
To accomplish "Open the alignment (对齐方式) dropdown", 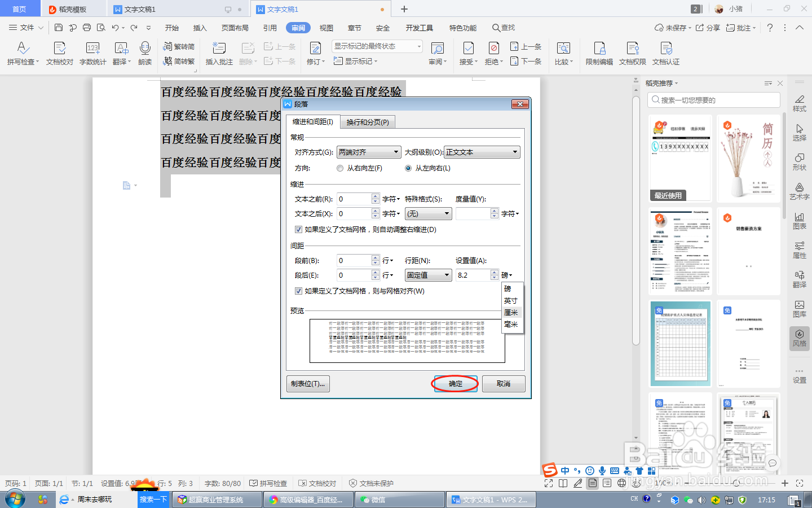I will coord(369,152).
